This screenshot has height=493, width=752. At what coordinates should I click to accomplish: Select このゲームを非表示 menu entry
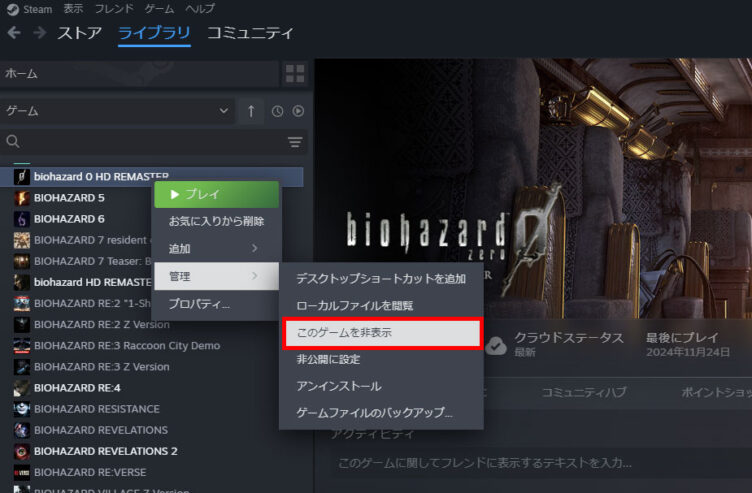tap(381, 333)
